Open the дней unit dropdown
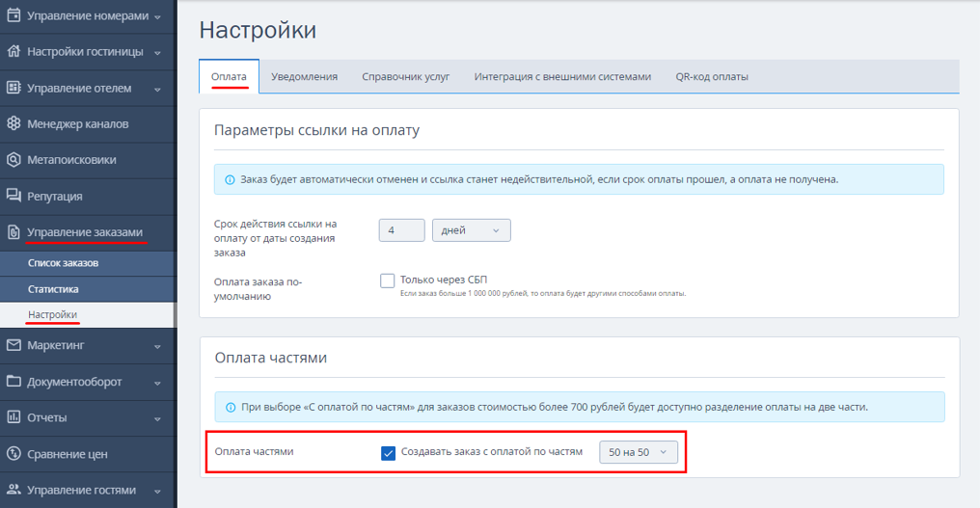This screenshot has width=980, height=508. (472, 230)
